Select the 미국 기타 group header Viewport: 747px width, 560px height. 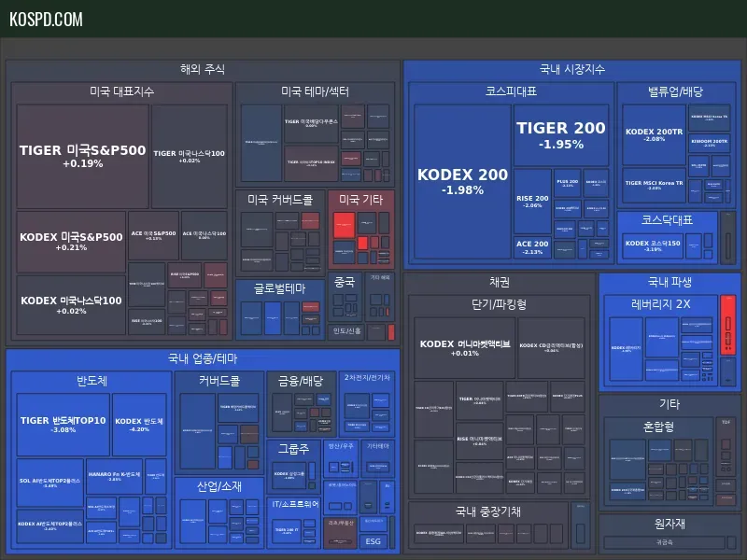click(360, 200)
